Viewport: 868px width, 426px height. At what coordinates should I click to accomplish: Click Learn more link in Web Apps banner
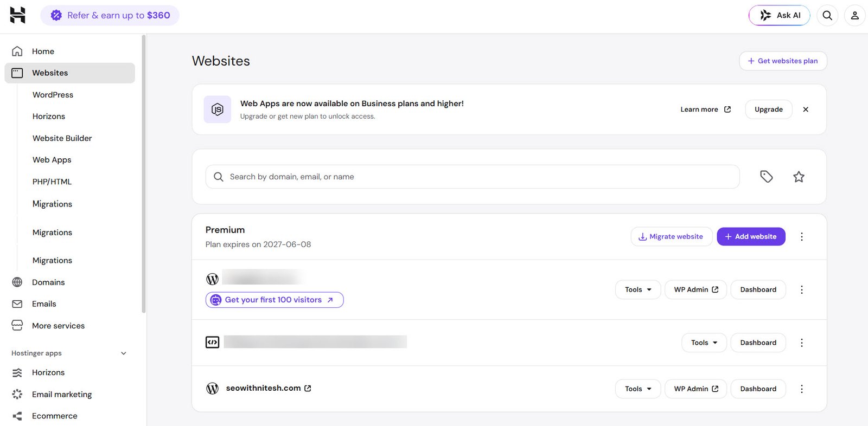[x=706, y=109]
